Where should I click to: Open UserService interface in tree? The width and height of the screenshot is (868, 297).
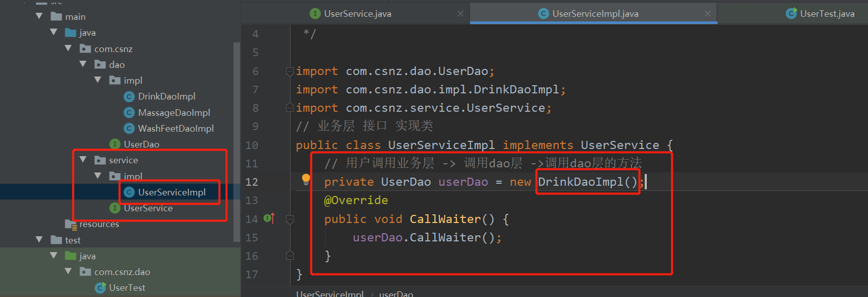tap(148, 208)
